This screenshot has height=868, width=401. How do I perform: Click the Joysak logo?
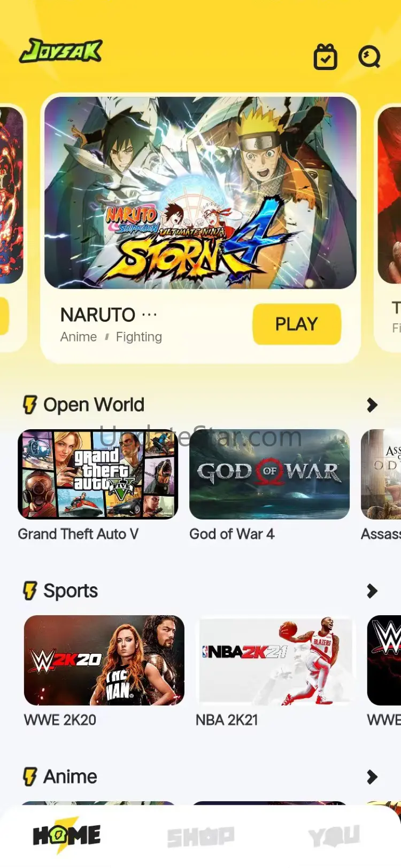(60, 51)
